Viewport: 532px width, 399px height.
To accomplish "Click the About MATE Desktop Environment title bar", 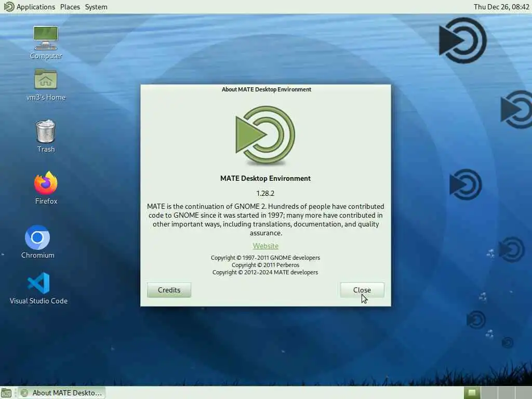I will click(266, 89).
